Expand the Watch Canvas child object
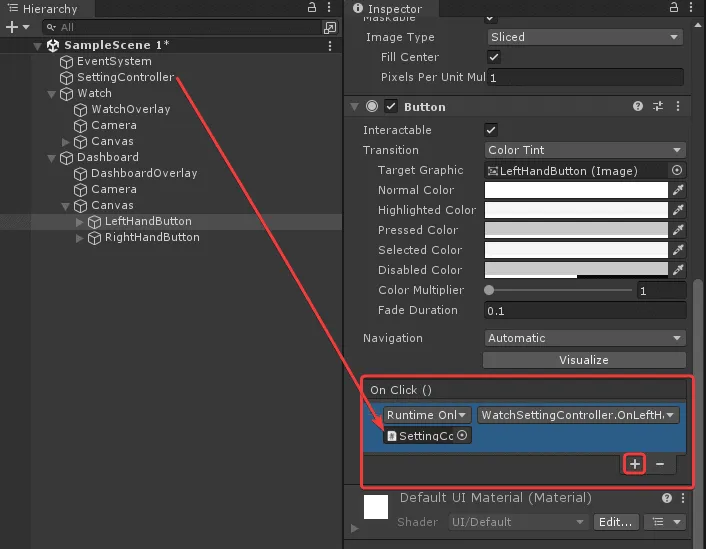 (65, 142)
